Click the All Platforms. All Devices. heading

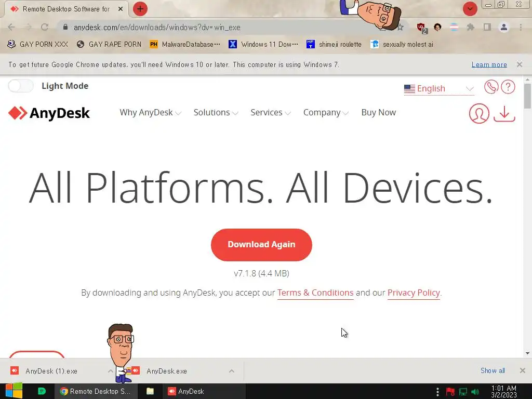pyautogui.click(x=261, y=188)
